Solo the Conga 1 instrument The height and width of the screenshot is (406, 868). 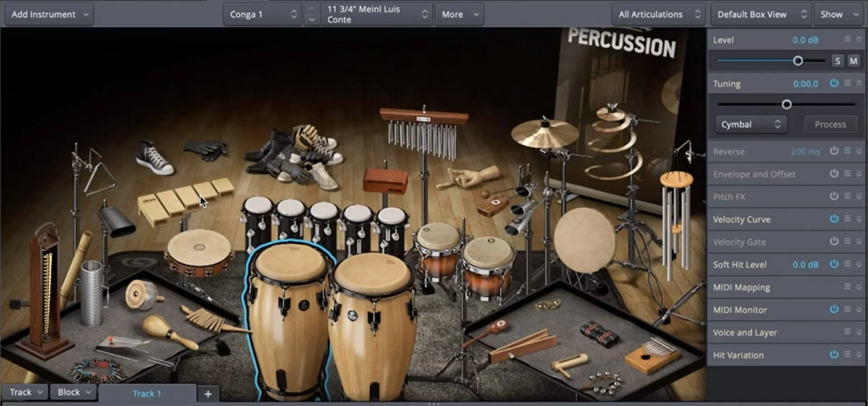[x=837, y=61]
